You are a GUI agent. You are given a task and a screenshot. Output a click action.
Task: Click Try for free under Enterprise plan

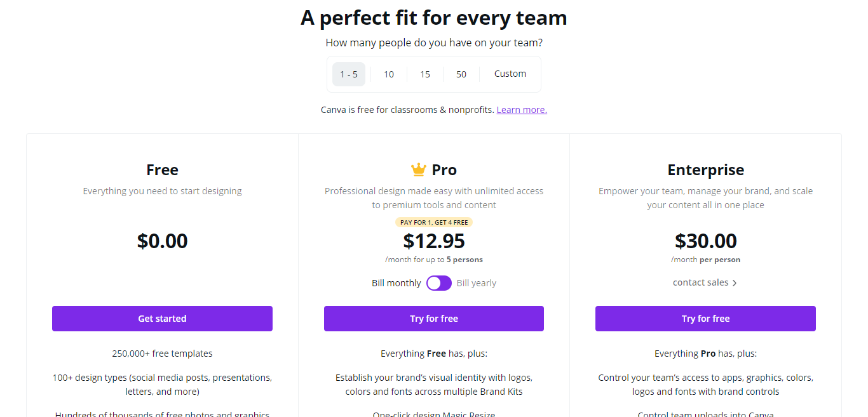pos(705,319)
